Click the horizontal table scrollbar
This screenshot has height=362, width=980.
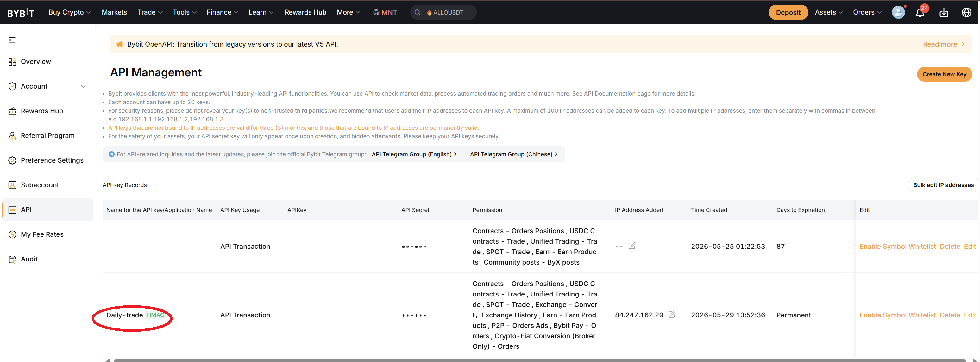(539, 360)
